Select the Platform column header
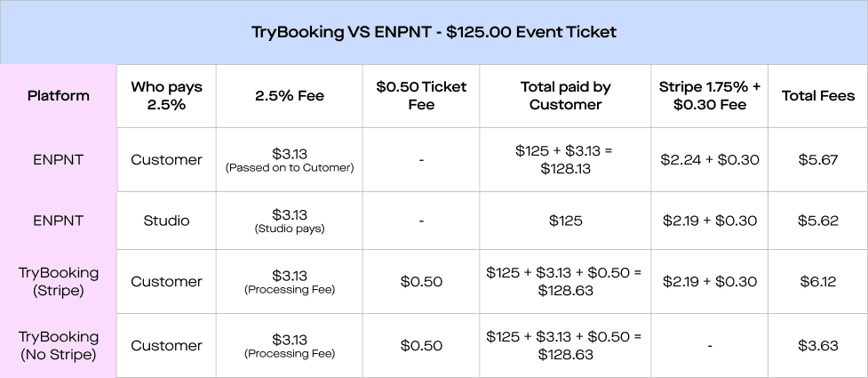 pyautogui.click(x=58, y=95)
